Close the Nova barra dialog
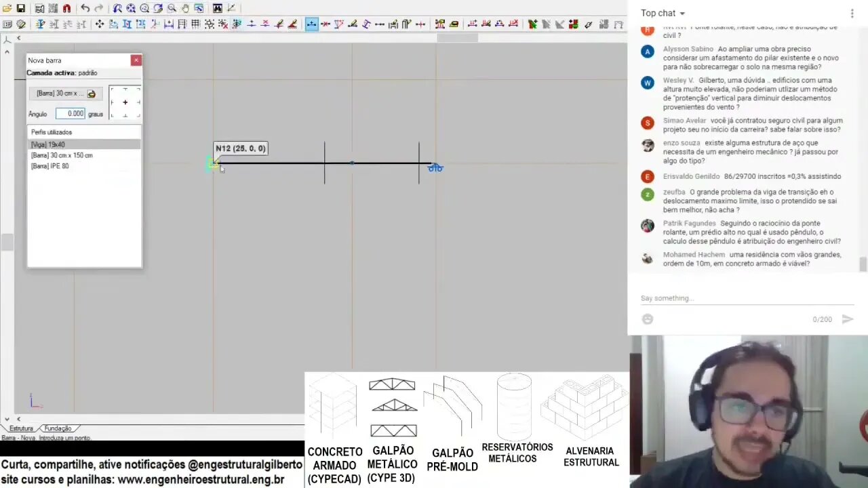Viewport: 868px width, 488px height. [136, 60]
